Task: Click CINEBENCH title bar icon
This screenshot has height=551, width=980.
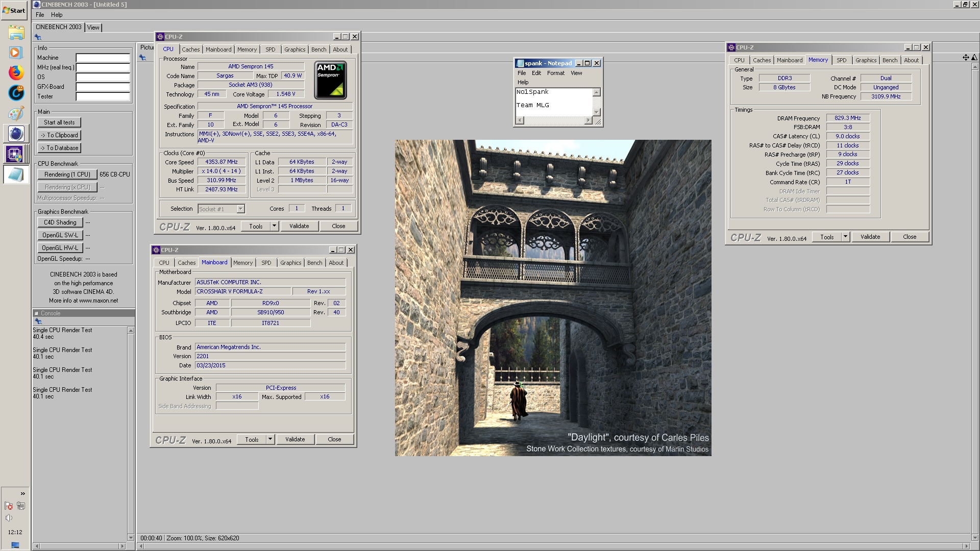Action: (x=37, y=5)
